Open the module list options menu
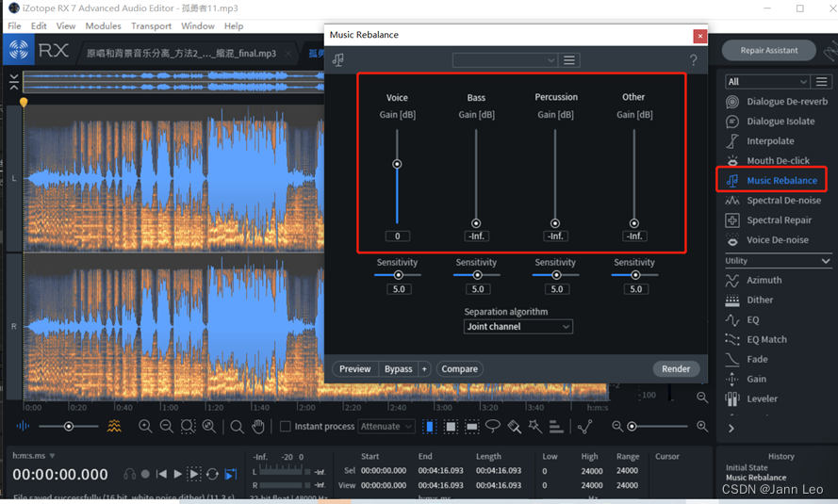 point(821,82)
